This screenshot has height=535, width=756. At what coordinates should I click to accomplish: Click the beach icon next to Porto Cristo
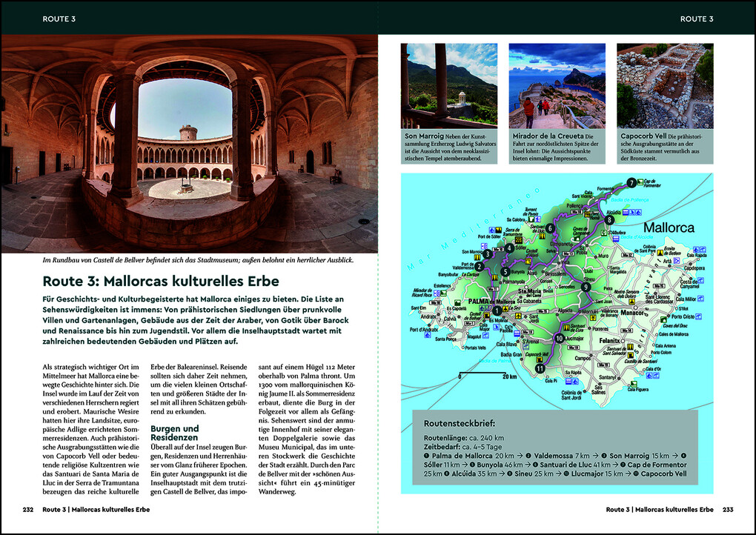(x=699, y=316)
